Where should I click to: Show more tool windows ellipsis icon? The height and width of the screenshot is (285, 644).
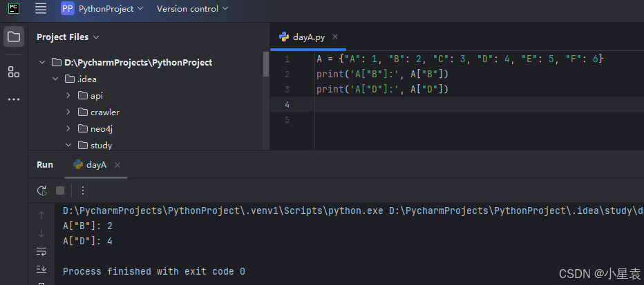coord(14,99)
